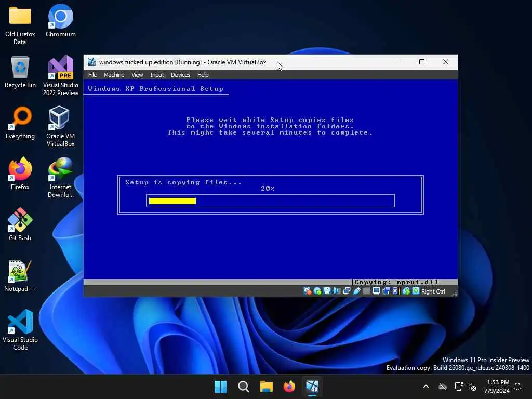Image resolution: width=532 pixels, height=399 pixels.
Task: Select the Chromium desktop shortcut
Action: pos(61,21)
